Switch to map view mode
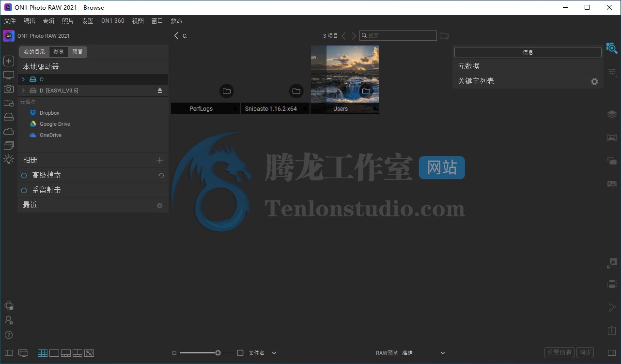This screenshot has width=621, height=364. [89, 353]
